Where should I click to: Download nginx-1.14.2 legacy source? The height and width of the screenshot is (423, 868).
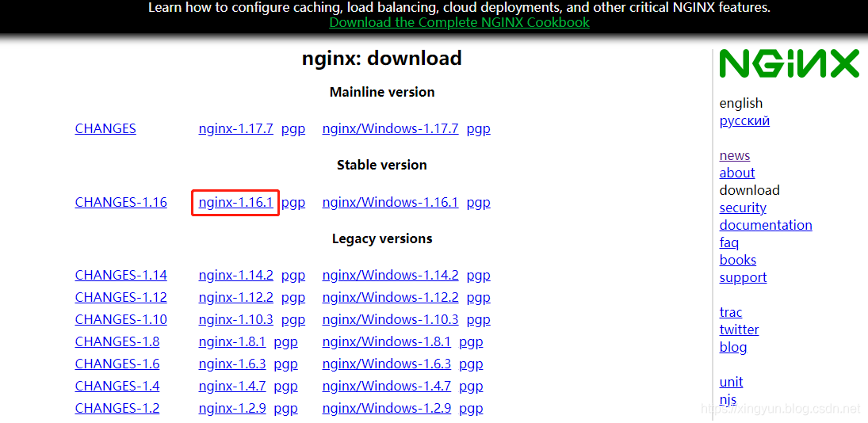(x=235, y=275)
